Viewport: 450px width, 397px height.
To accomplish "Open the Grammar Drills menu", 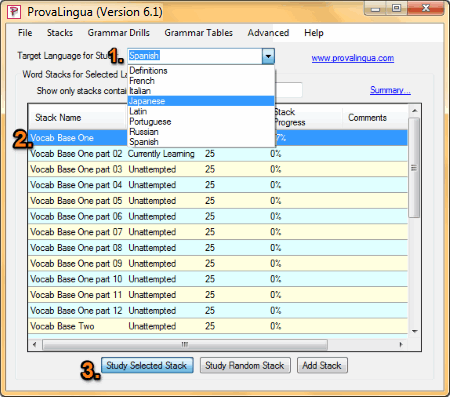I will pyautogui.click(x=118, y=33).
